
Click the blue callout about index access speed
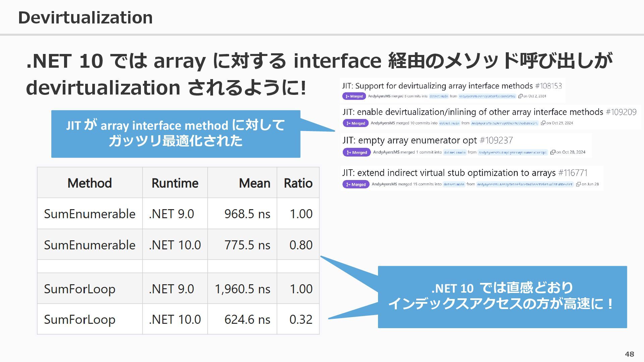[502, 297]
